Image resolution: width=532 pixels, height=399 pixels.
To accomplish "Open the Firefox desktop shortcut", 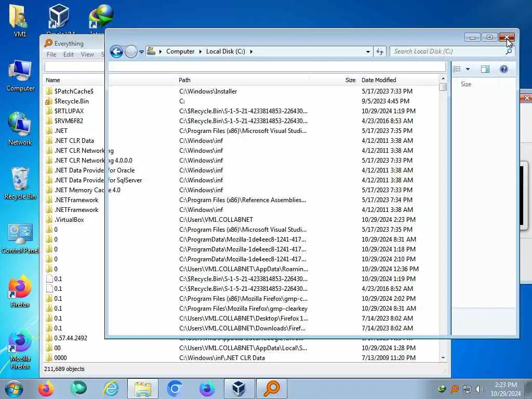I will click(20, 291).
